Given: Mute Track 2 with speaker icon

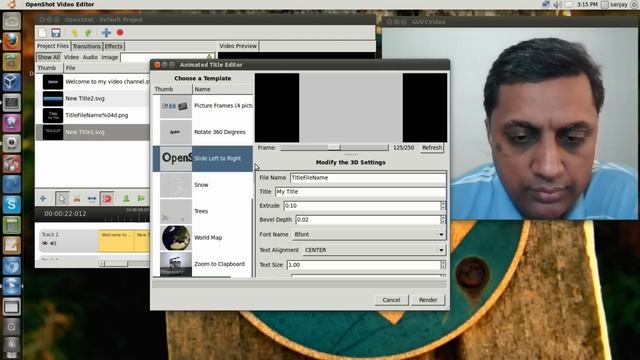Looking at the screenshot, I should 53,244.
